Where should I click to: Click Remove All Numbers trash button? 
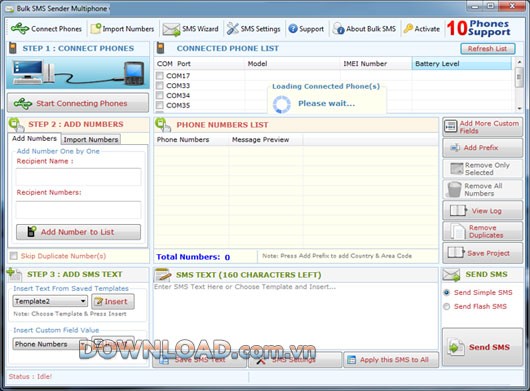[x=483, y=189]
